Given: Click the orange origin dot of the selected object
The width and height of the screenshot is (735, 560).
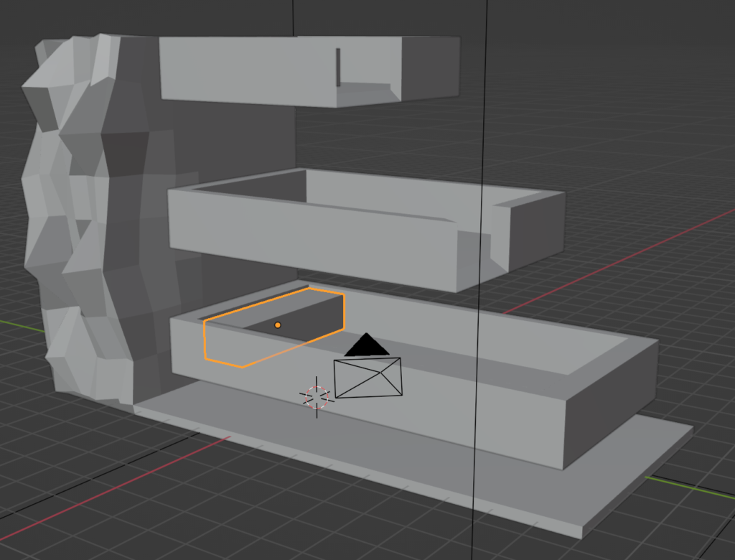Looking at the screenshot, I should pos(278,325).
